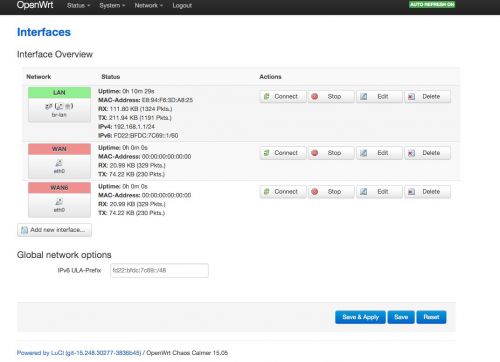Focus the IPv6 ULA-Prefix input field
500x362 pixels.
coord(159,270)
